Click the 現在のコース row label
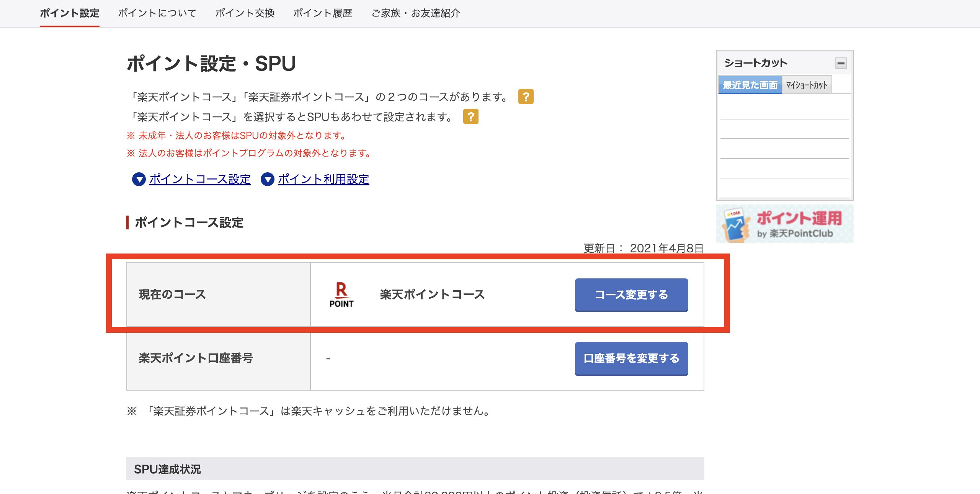The width and height of the screenshot is (980, 494). click(172, 294)
